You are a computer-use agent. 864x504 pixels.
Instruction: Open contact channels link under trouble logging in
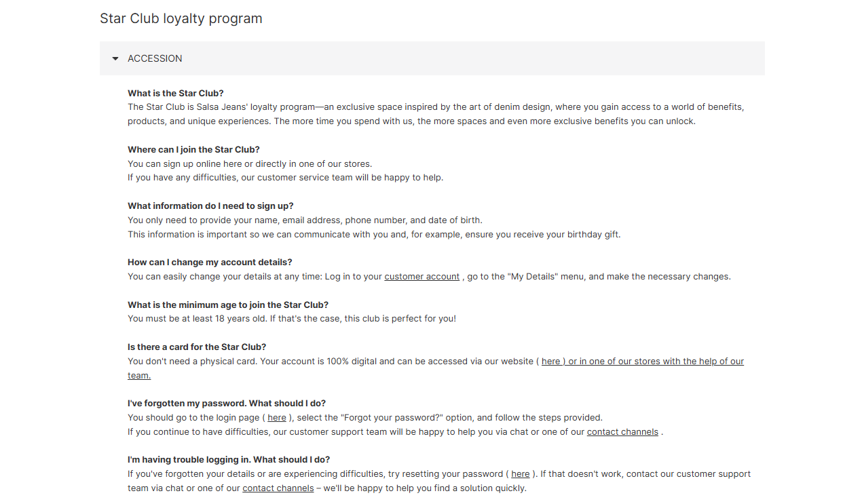coord(278,488)
